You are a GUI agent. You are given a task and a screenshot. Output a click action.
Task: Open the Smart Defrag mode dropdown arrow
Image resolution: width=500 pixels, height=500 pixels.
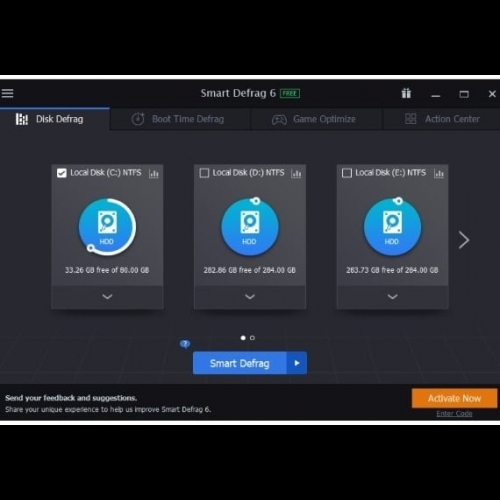(x=297, y=363)
